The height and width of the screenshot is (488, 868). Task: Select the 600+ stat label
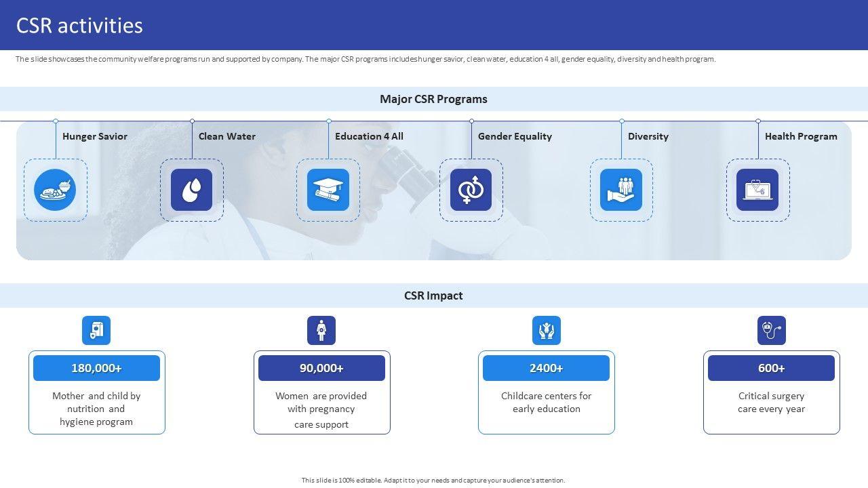(x=771, y=368)
